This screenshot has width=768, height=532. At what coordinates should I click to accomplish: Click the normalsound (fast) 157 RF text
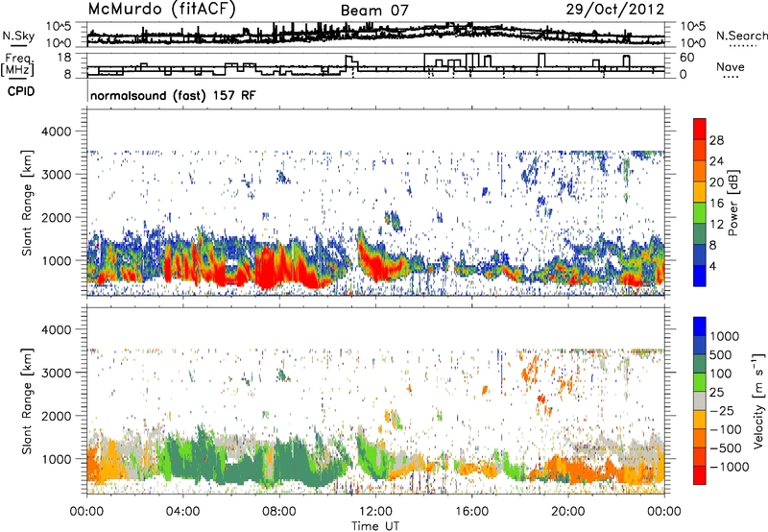coord(173,95)
